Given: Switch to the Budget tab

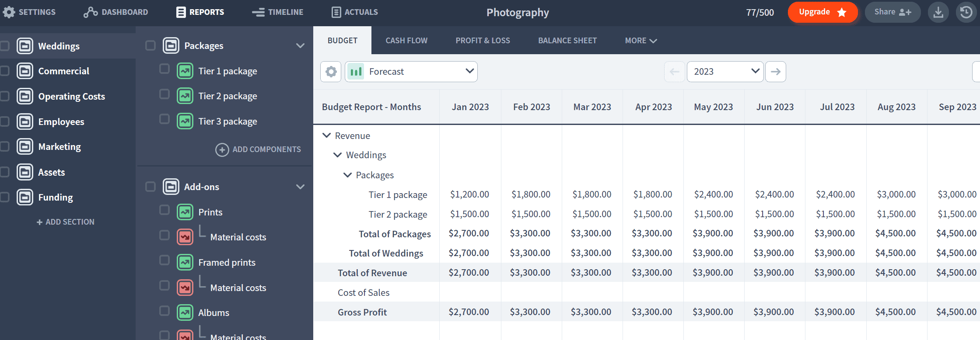Looking at the screenshot, I should (x=343, y=40).
